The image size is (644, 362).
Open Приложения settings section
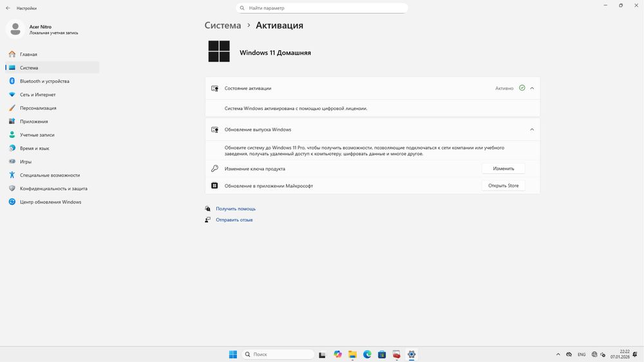[x=52, y=121]
